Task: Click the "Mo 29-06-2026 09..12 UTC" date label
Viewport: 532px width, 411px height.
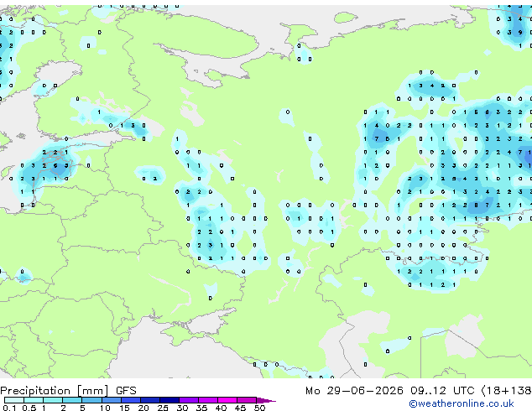Action: [390, 391]
